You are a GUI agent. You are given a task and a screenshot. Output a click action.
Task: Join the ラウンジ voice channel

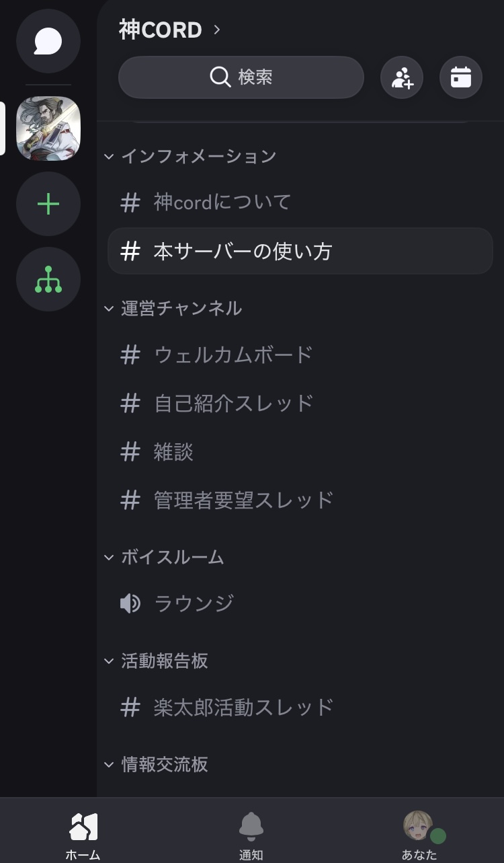194,603
